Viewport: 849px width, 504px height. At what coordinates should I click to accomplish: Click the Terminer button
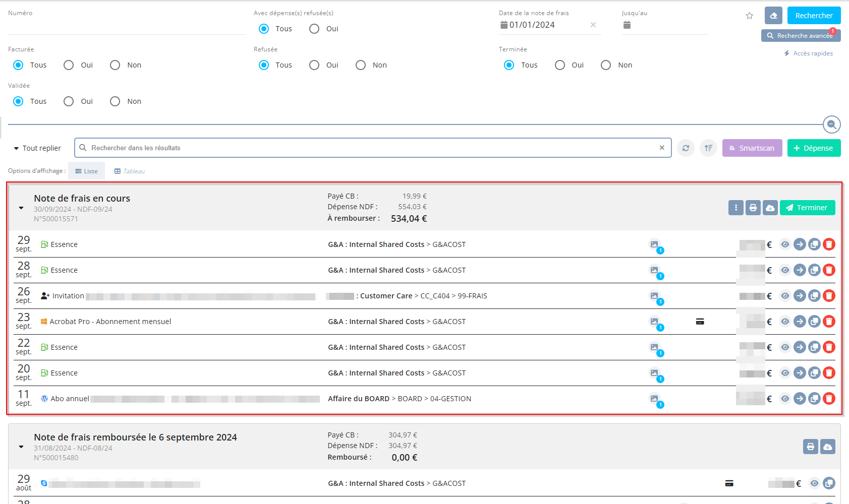click(x=807, y=208)
